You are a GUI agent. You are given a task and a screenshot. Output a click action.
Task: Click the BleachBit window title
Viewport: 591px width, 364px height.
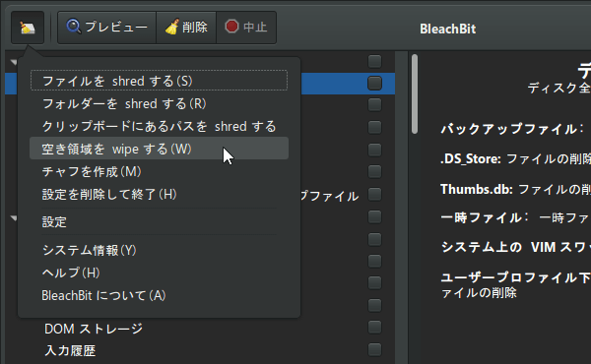pyautogui.click(x=448, y=29)
